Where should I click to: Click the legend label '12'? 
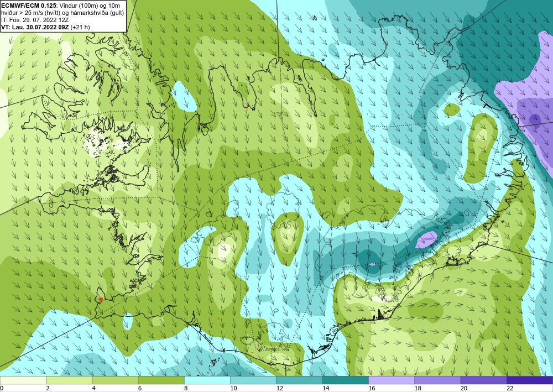point(279,388)
